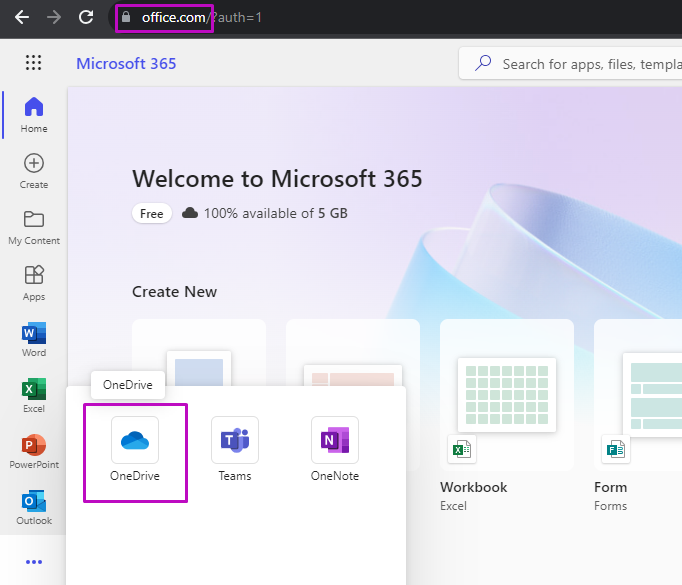
Task: Launch Excel from the sidebar
Action: click(x=34, y=395)
